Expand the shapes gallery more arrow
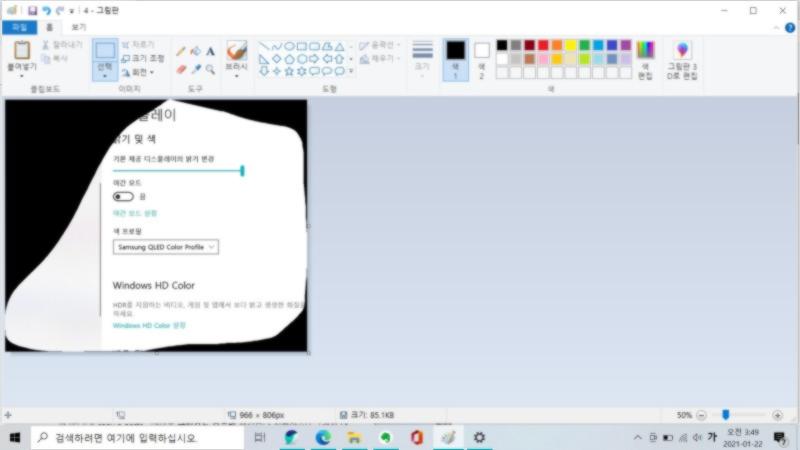800x450 pixels. pyautogui.click(x=351, y=71)
